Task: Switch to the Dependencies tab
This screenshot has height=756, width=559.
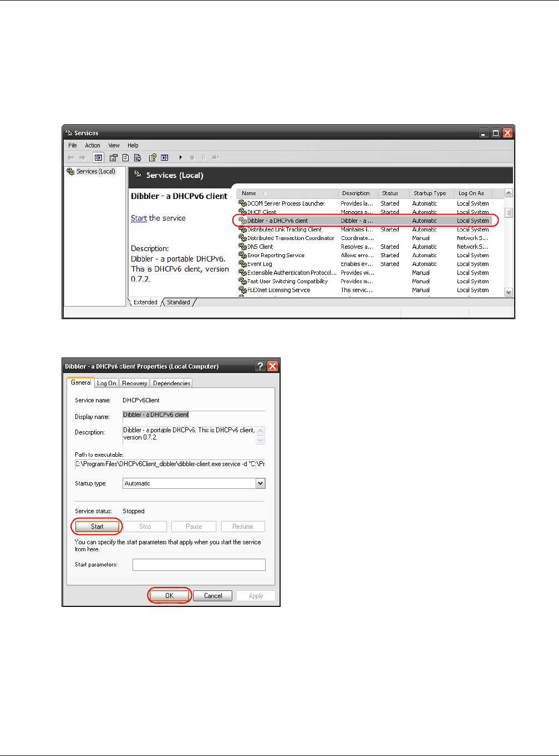Action: (x=171, y=383)
